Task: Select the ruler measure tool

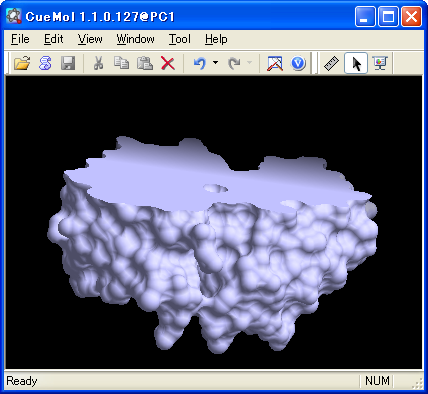Action: 331,63
